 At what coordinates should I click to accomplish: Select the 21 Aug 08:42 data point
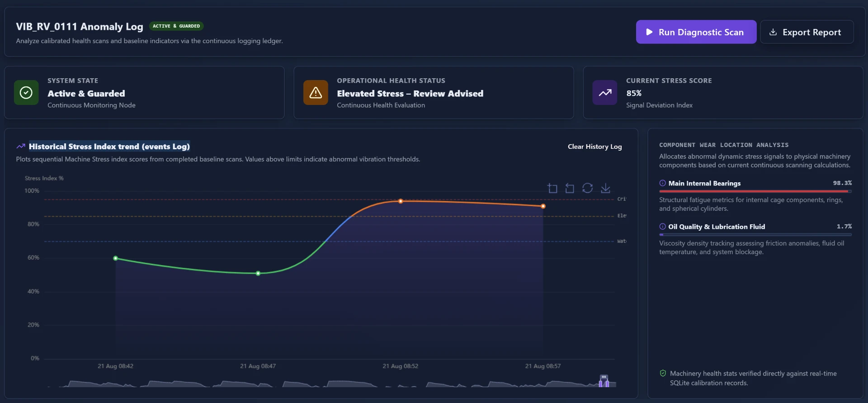coord(116,258)
